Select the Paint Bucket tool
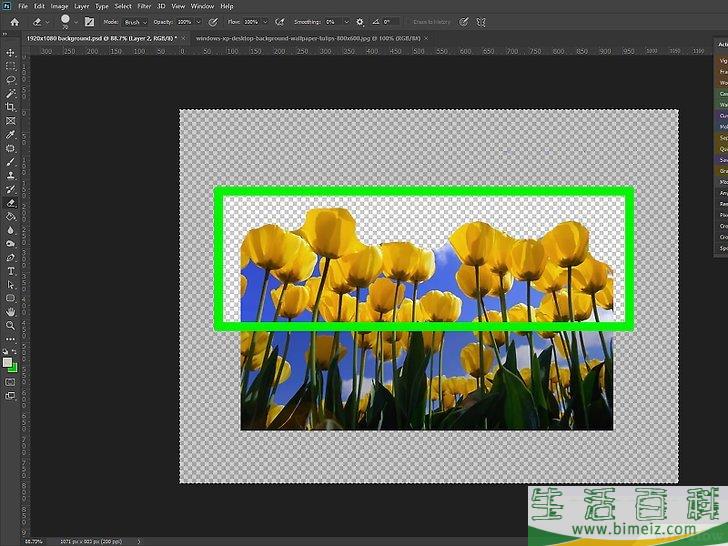The image size is (728, 546). [10, 216]
